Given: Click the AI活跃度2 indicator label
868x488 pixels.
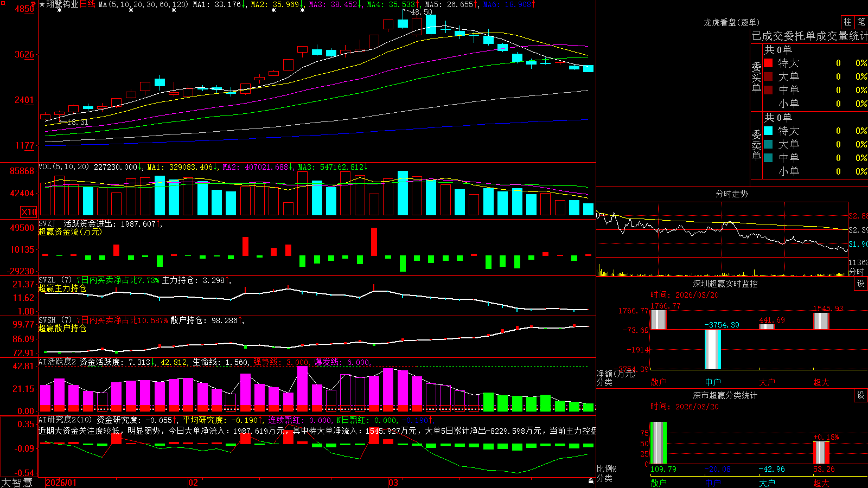Looking at the screenshot, I should coord(58,362).
